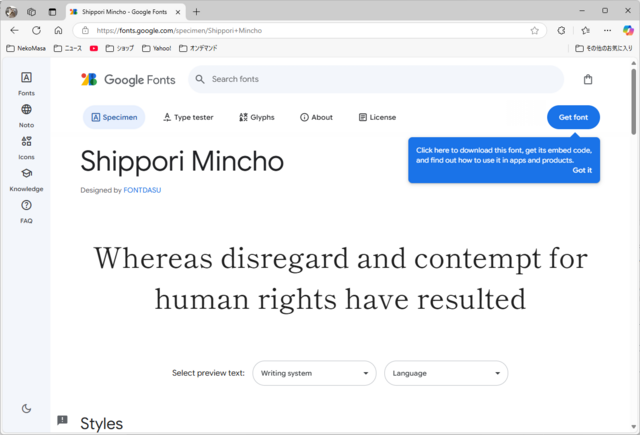Click the Shippori Mincho title heading
The height and width of the screenshot is (435, 640).
click(182, 161)
